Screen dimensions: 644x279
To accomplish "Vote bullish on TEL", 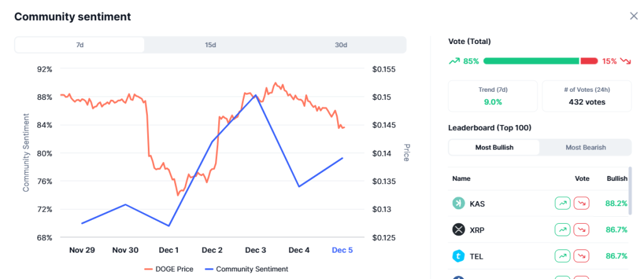I will click(x=562, y=256).
